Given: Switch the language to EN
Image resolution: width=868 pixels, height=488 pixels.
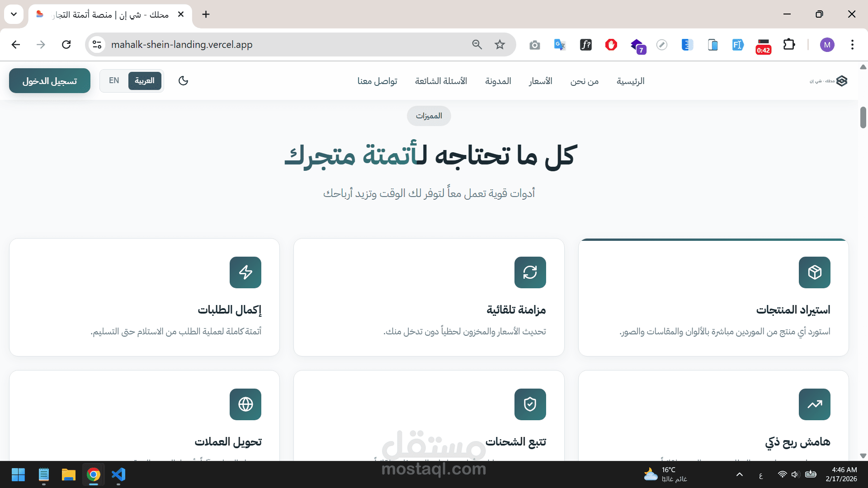Looking at the screenshot, I should tap(114, 81).
